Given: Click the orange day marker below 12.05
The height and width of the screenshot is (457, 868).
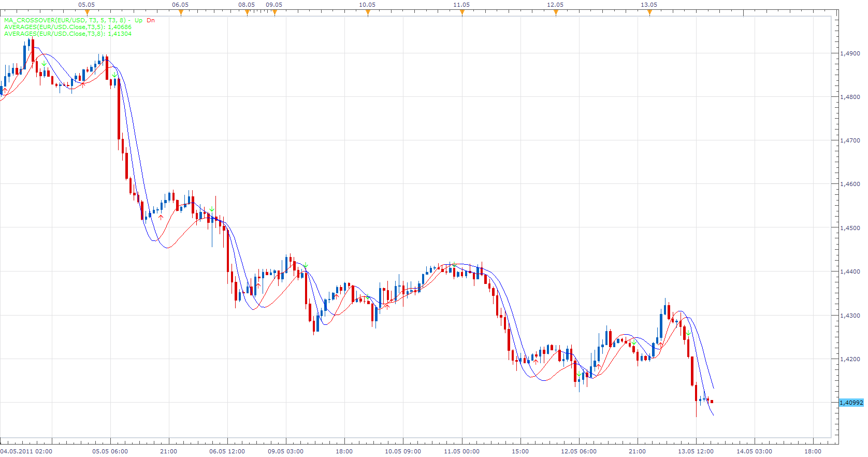Looking at the screenshot, I should [556, 13].
